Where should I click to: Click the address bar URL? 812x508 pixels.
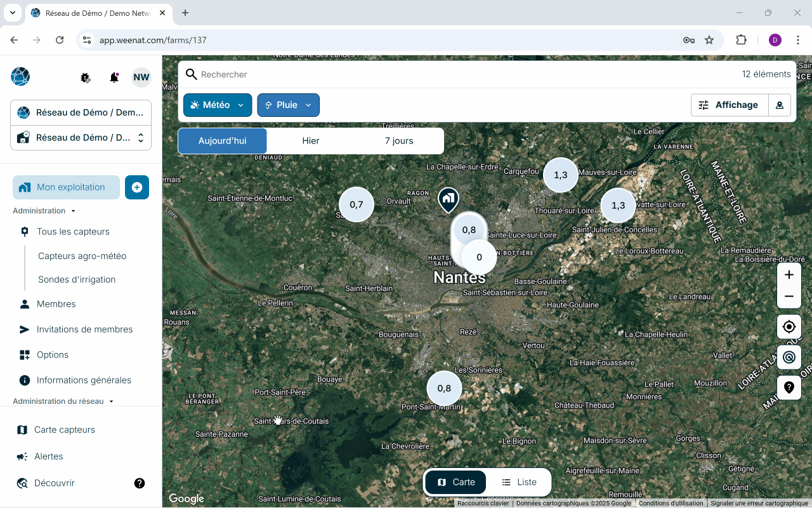pyautogui.click(x=153, y=40)
